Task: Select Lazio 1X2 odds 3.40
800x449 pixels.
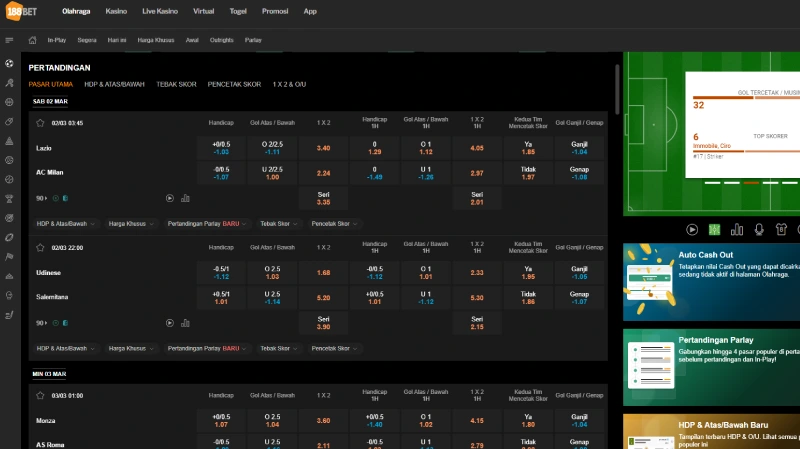Action: tap(323, 148)
